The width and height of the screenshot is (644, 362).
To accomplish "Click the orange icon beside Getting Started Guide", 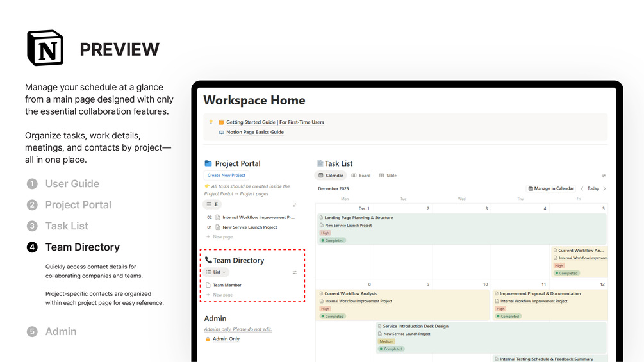I will 221,122.
